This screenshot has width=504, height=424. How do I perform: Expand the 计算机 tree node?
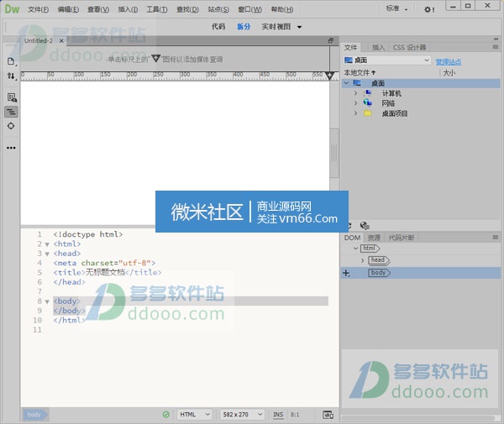(x=356, y=93)
